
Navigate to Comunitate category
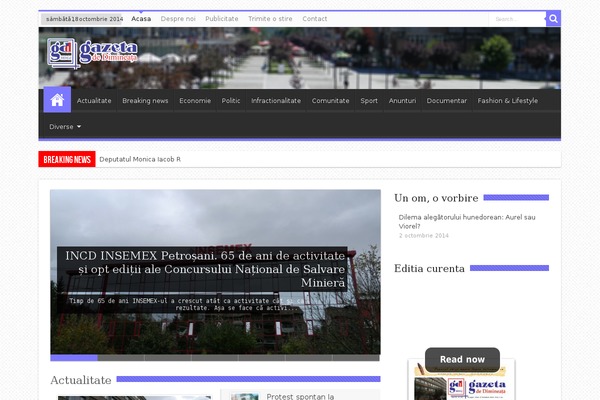331,101
